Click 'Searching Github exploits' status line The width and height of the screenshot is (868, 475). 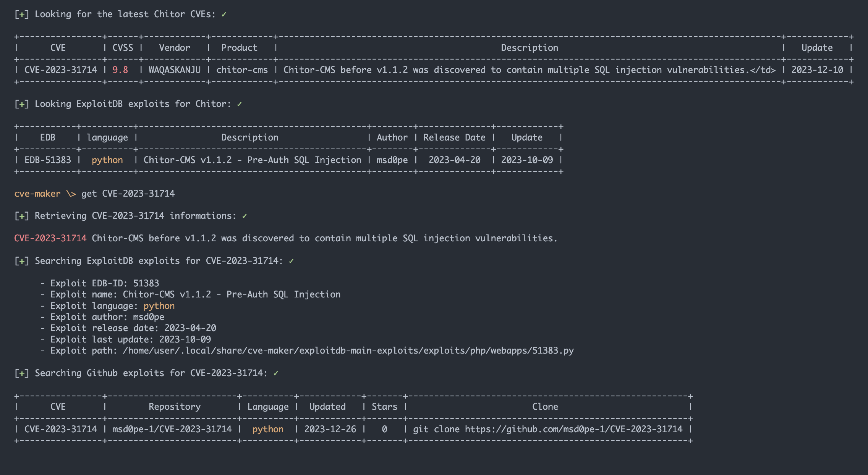pyautogui.click(x=146, y=373)
